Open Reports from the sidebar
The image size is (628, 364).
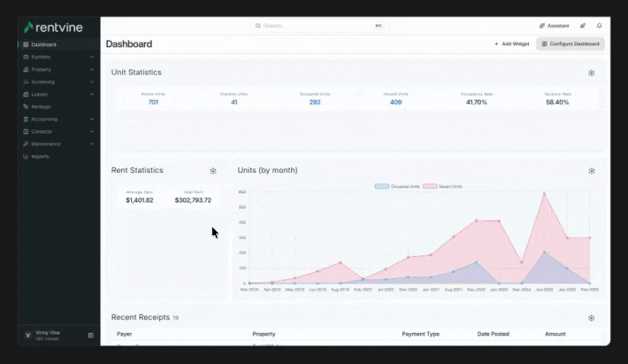click(x=39, y=156)
